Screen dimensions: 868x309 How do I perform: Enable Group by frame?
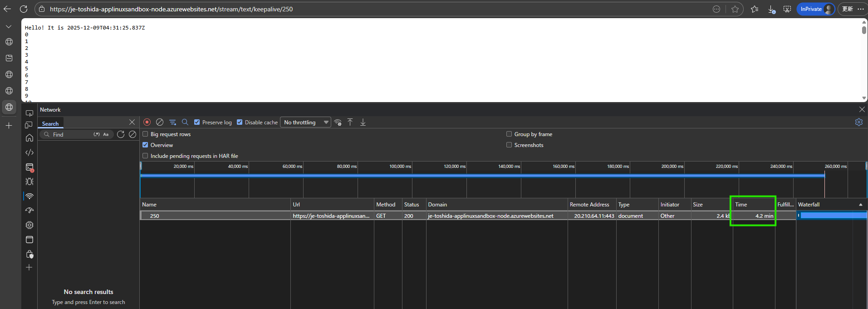(x=509, y=134)
